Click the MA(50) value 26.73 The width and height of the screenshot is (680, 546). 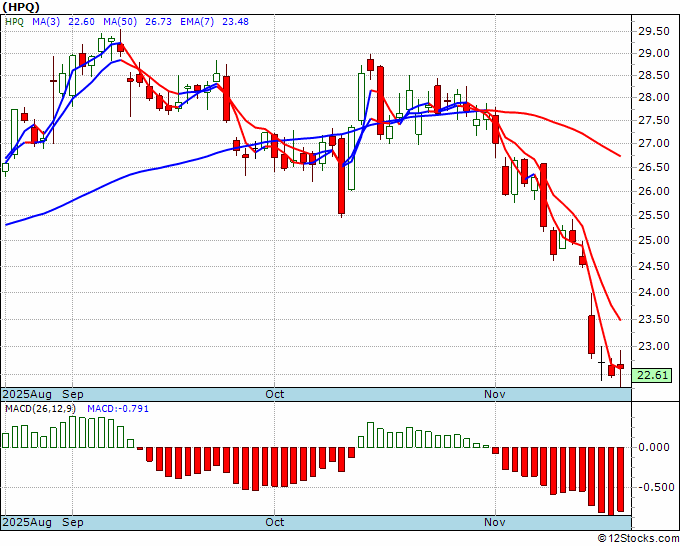158,22
